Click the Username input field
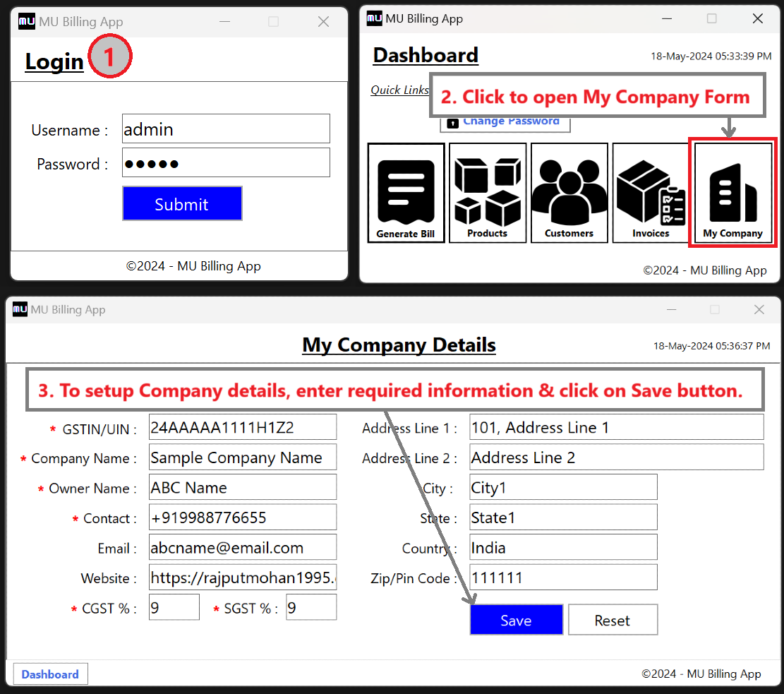The height and width of the screenshot is (694, 784). coord(226,129)
